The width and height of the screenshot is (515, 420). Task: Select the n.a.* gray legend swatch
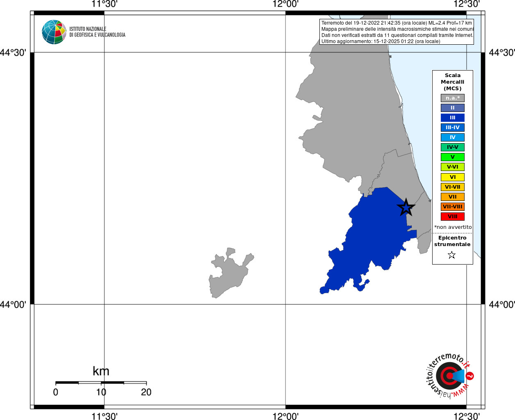[453, 98]
